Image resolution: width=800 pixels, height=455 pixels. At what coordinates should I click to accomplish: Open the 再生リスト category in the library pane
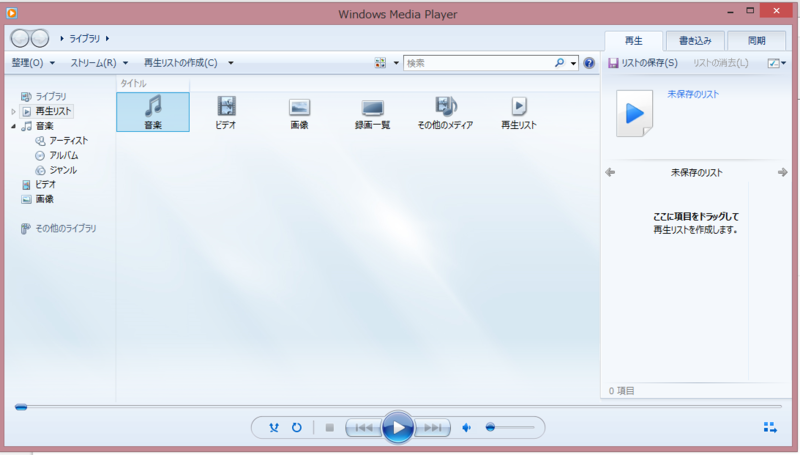click(x=518, y=113)
